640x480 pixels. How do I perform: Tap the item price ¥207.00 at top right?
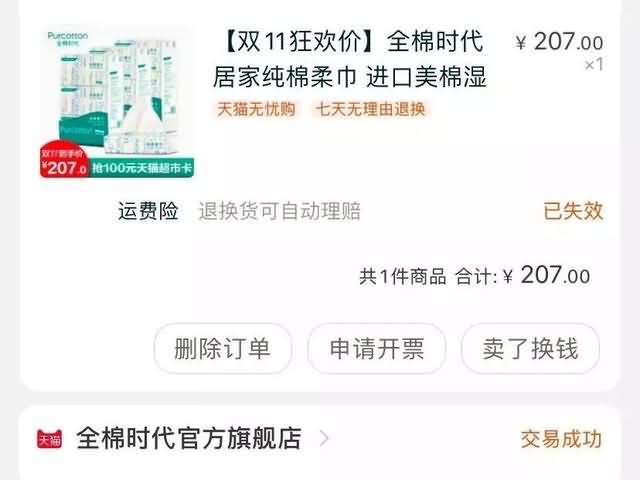pos(559,42)
